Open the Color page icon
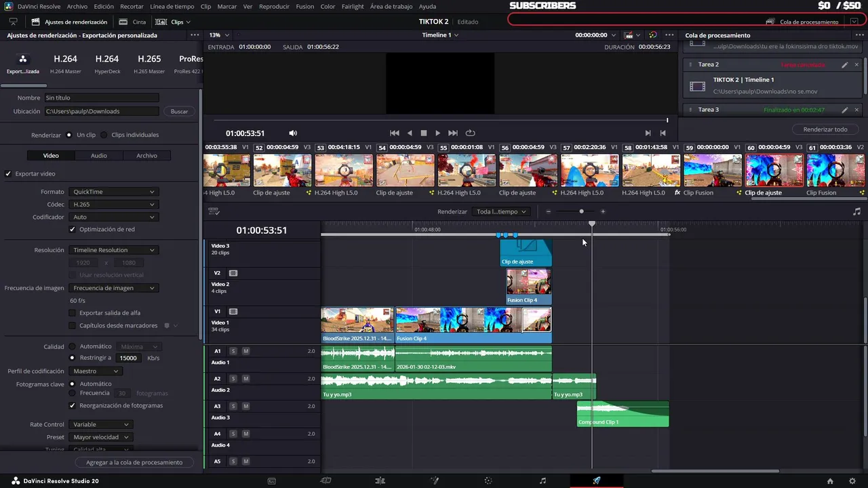Image resolution: width=868 pixels, height=488 pixels. [x=488, y=481]
